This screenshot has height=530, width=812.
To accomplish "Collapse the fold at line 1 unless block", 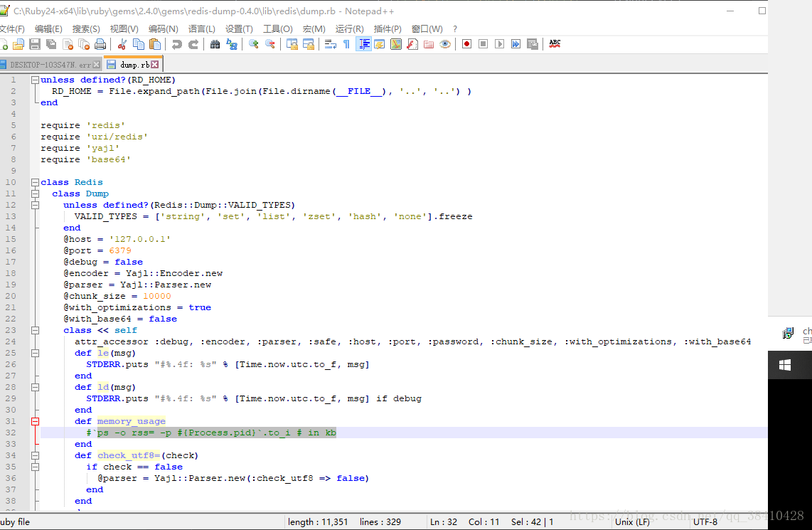I will (36, 80).
